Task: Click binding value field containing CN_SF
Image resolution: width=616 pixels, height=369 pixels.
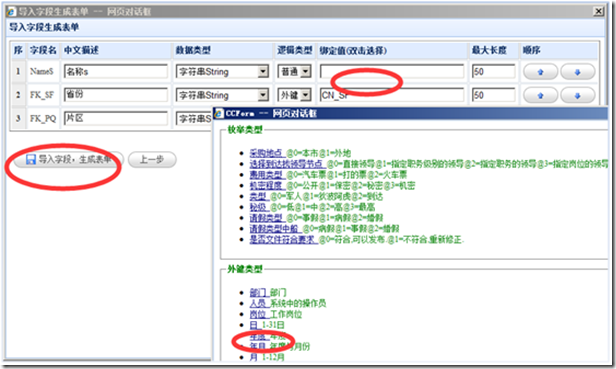Action: [392, 95]
